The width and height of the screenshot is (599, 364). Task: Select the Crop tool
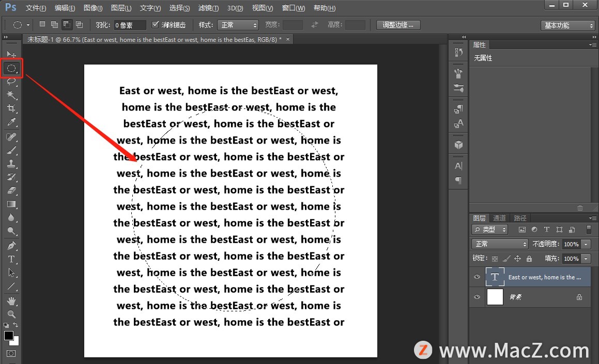(11, 108)
